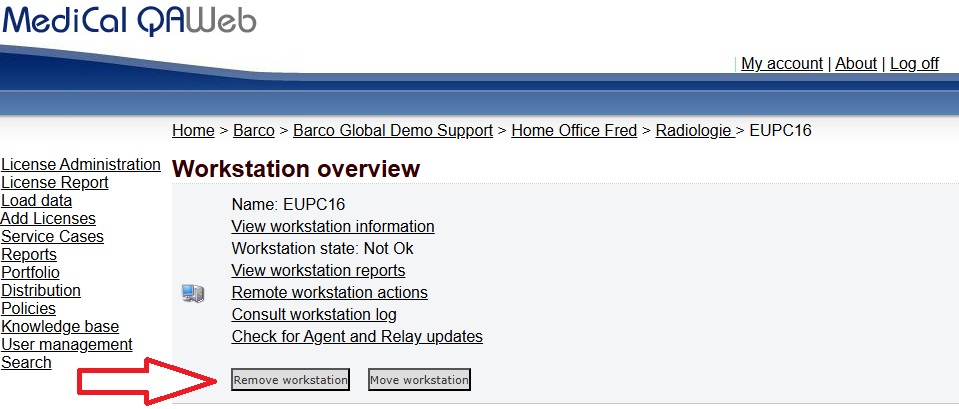
Task: Click Log off link
Action: [914, 64]
